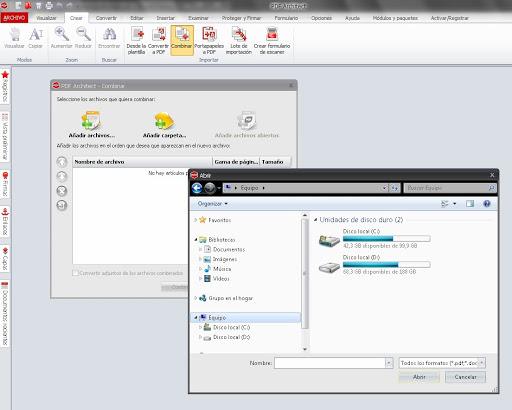Click the Disco local (D:) usage bar

point(387,265)
